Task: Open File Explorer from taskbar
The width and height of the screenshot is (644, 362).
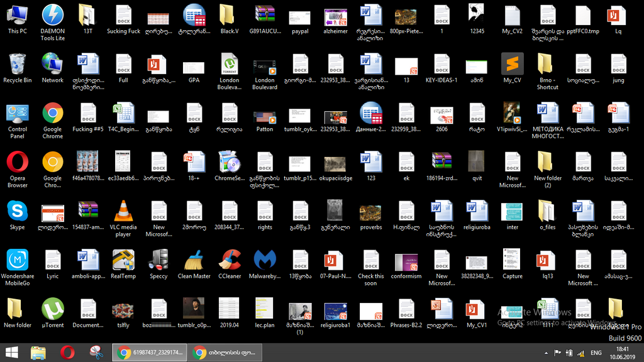Action: [38, 353]
